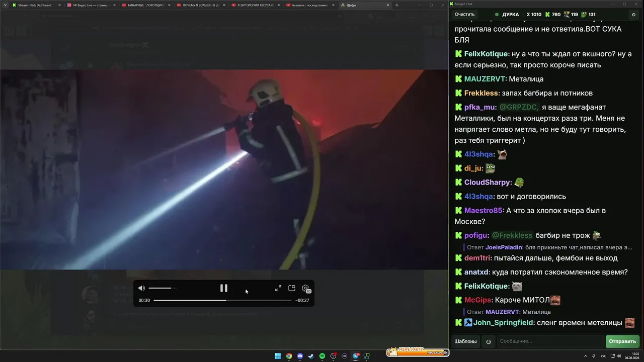The width and height of the screenshot is (644, 362).
Task: Click the blue badge beside John_Springfield
Action: pos(468,323)
